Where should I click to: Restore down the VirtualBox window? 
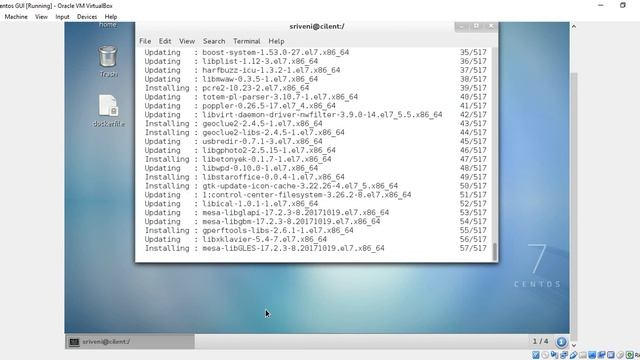point(623,5)
